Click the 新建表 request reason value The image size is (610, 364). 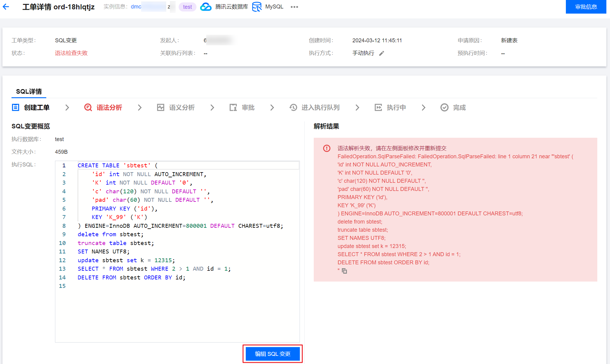tap(509, 40)
